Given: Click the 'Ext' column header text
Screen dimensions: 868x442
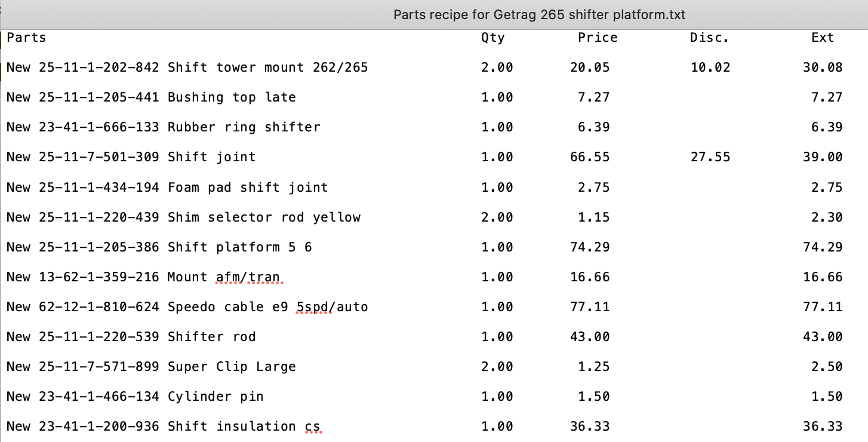Looking at the screenshot, I should [822, 38].
